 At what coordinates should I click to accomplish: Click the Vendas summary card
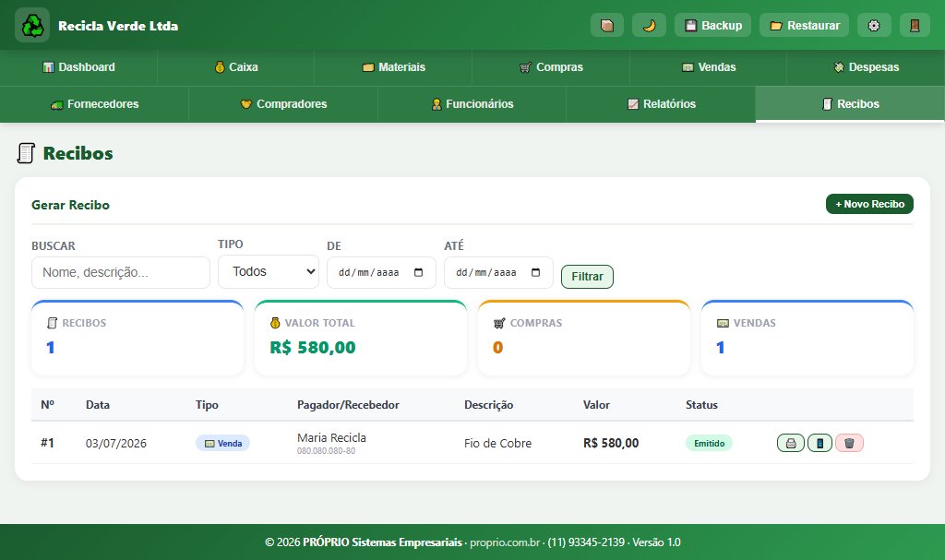[x=807, y=339]
